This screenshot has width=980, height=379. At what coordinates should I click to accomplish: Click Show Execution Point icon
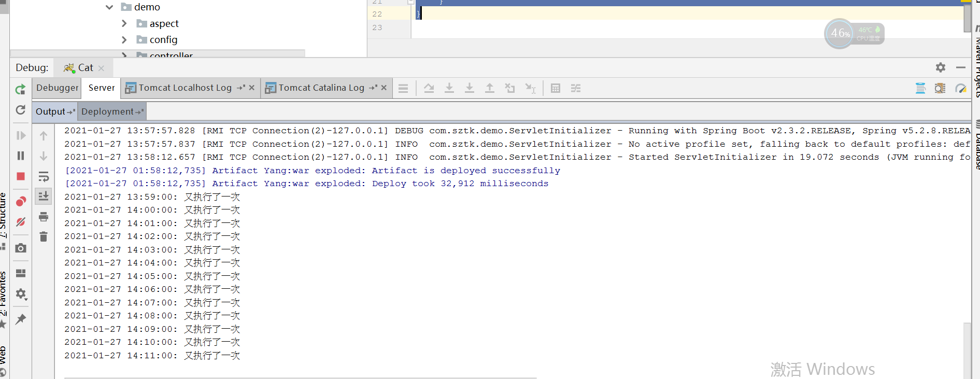(403, 88)
